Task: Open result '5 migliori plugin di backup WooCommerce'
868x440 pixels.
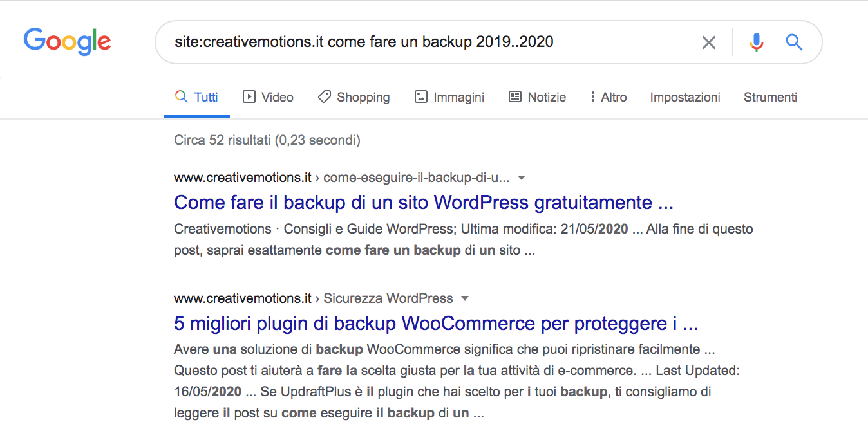Action: tap(436, 323)
